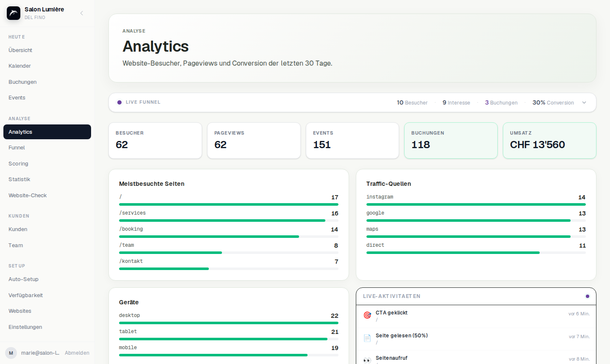The height and width of the screenshot is (364, 610).
Task: Click the direct traffic source label
Action: click(x=375, y=245)
